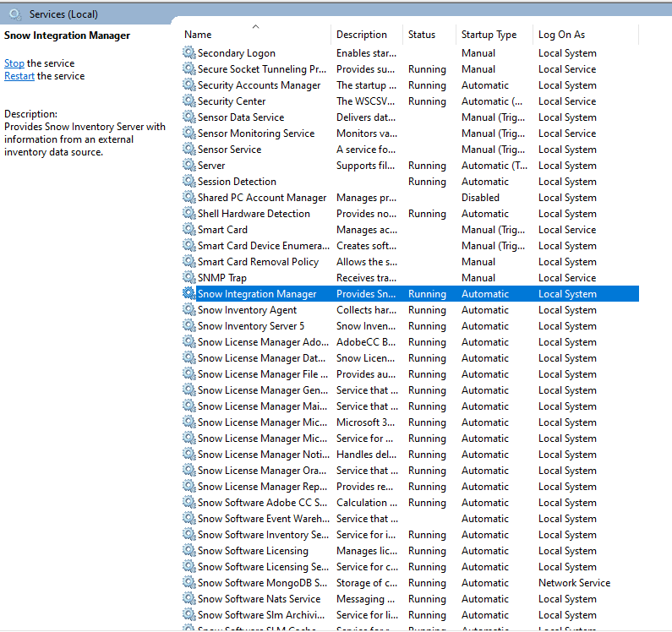
Task: Click the gear icon for SNMP Trap
Action: click(x=189, y=277)
